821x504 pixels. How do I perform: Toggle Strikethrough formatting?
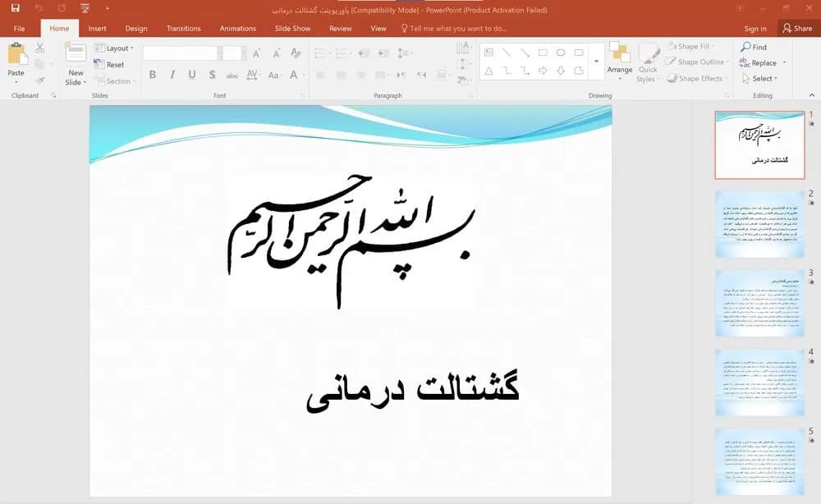232,76
